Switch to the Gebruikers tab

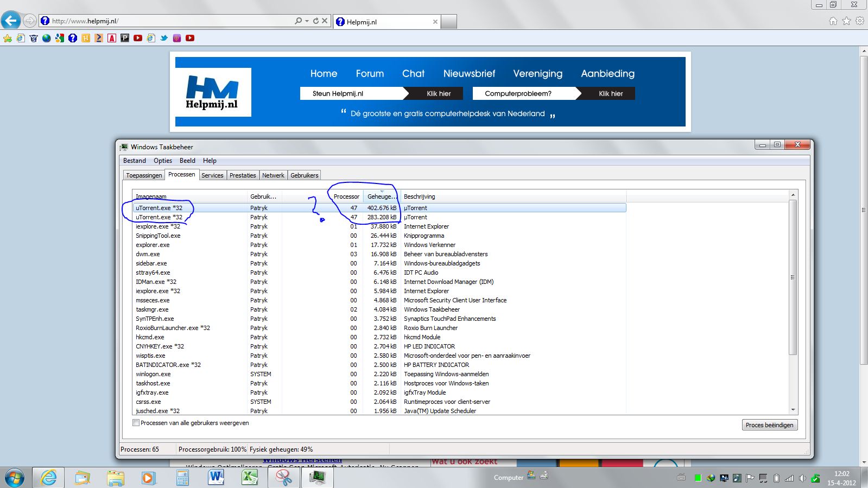click(305, 175)
